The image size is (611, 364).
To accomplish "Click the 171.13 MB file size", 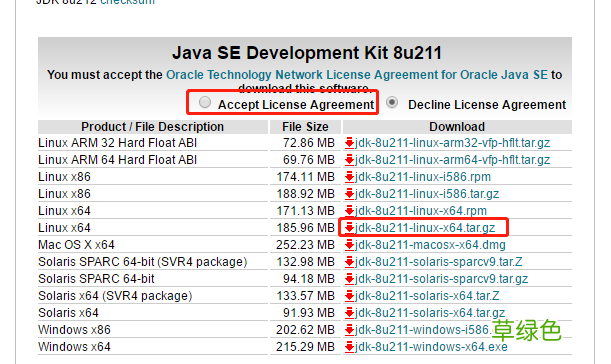I will click(306, 211).
